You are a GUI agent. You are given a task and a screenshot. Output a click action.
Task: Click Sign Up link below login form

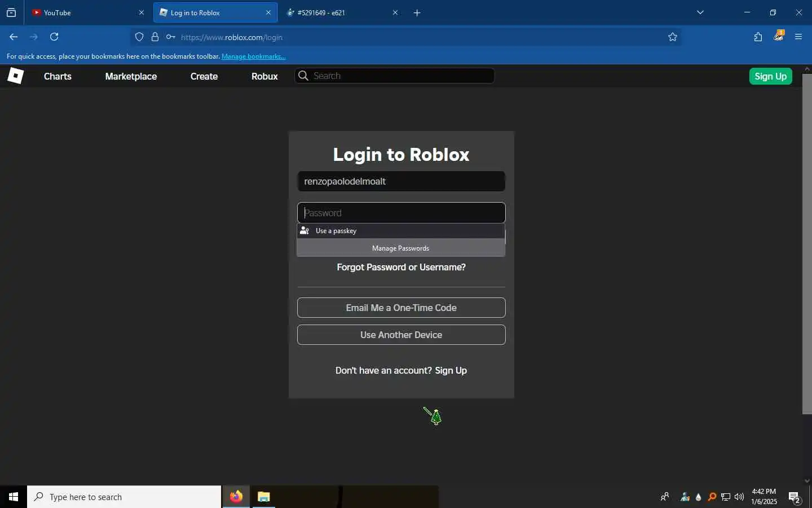click(451, 370)
